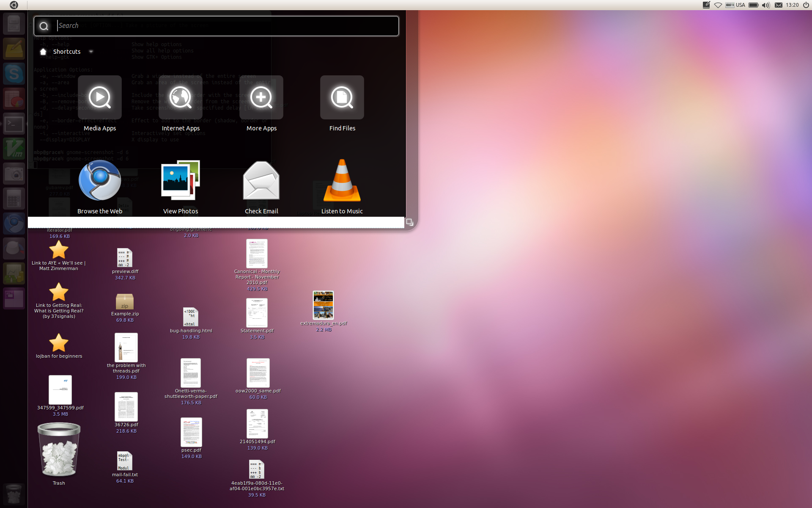The image size is (812, 508).
Task: Select the Example.zip desktop file
Action: [x=125, y=302]
